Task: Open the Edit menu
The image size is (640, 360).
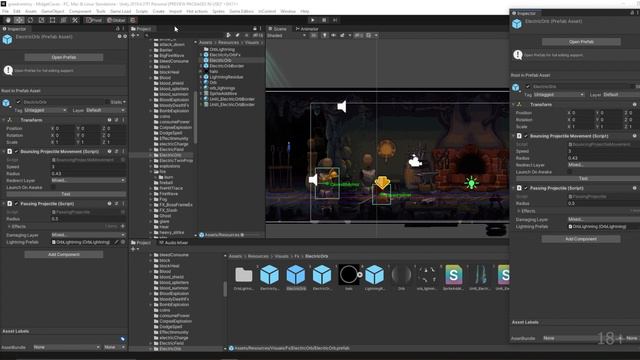Action: (x=17, y=11)
